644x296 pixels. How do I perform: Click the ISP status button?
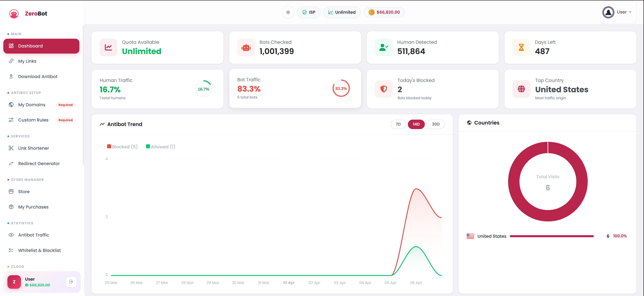tap(309, 12)
